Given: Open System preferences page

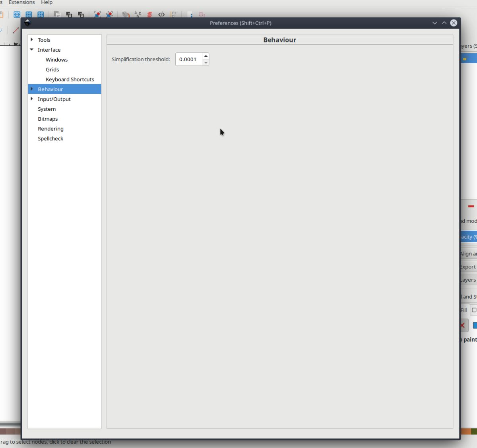Looking at the screenshot, I should click(x=47, y=109).
